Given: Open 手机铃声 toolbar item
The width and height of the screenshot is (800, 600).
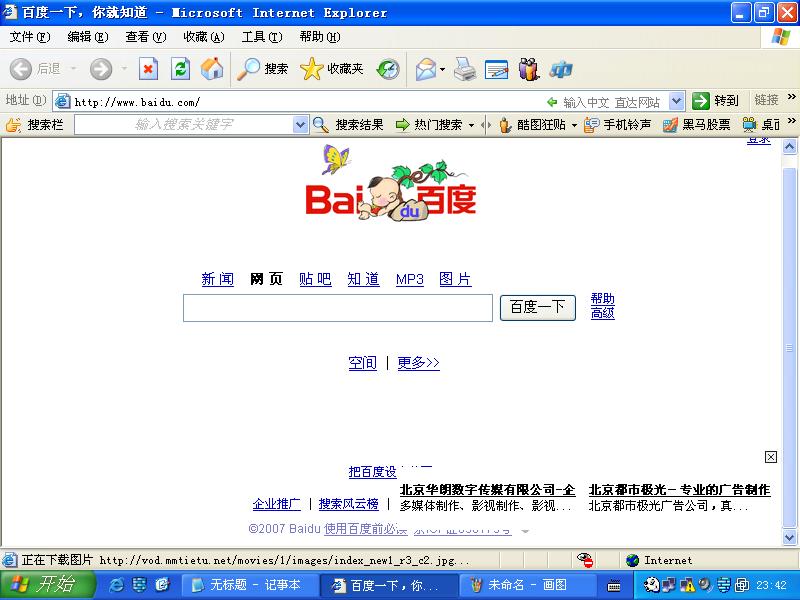Looking at the screenshot, I should (617, 124).
